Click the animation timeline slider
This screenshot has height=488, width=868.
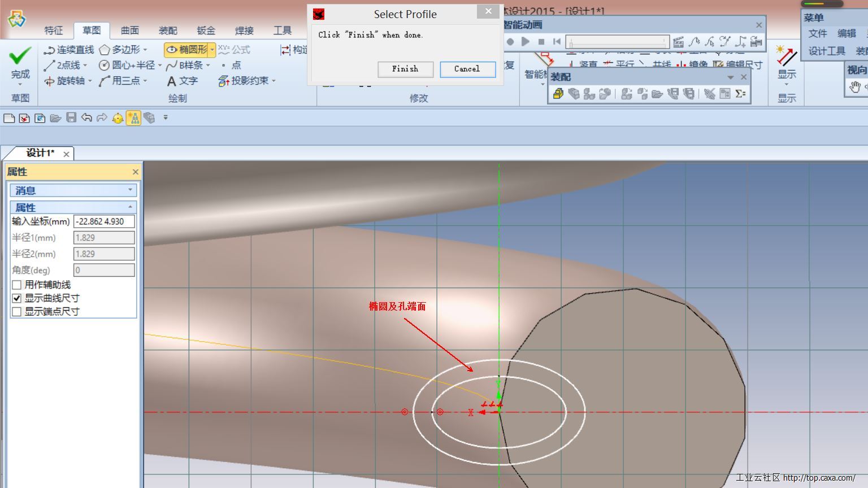[x=618, y=42]
